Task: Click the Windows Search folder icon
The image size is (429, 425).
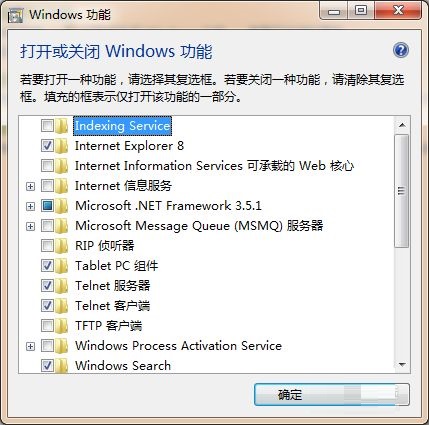Action: 62,366
